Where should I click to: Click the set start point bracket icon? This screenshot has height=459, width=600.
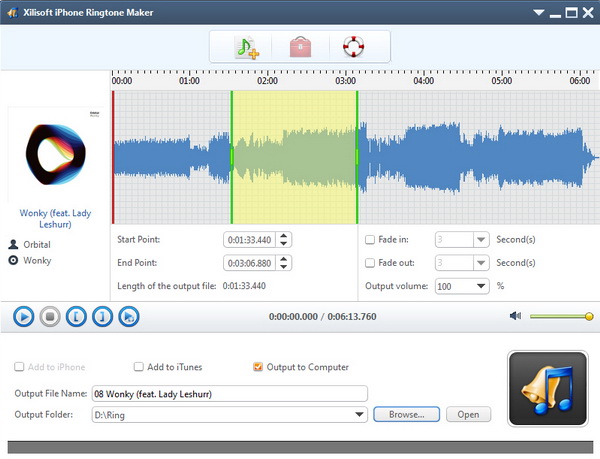(x=76, y=317)
